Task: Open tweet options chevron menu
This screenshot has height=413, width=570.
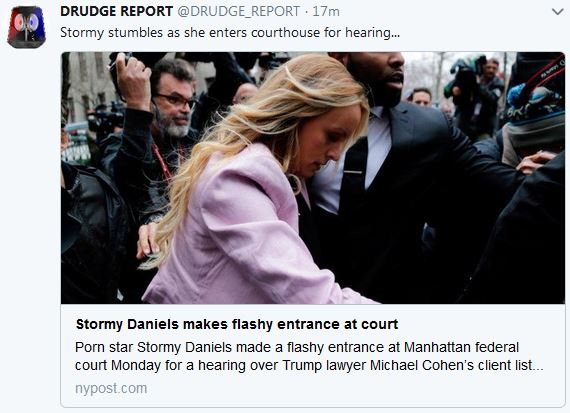Action: click(x=557, y=12)
